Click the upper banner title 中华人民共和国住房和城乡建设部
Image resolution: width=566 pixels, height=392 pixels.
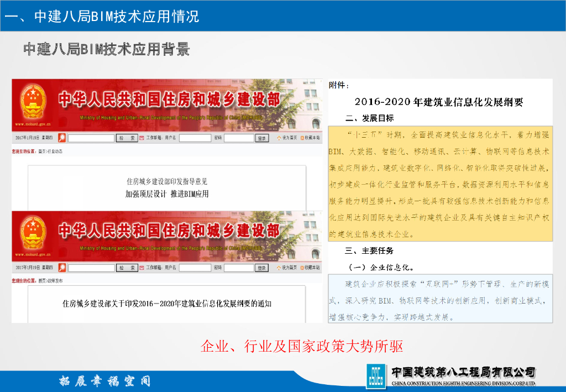coord(169,100)
